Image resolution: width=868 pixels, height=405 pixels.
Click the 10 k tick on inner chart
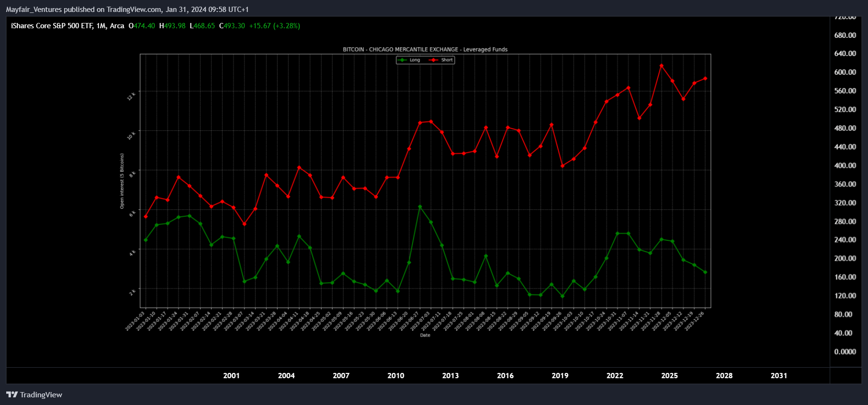click(x=131, y=135)
